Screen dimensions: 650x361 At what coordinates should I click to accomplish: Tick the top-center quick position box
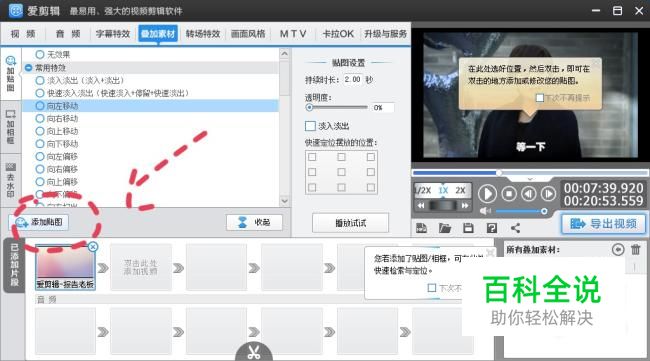(341, 157)
